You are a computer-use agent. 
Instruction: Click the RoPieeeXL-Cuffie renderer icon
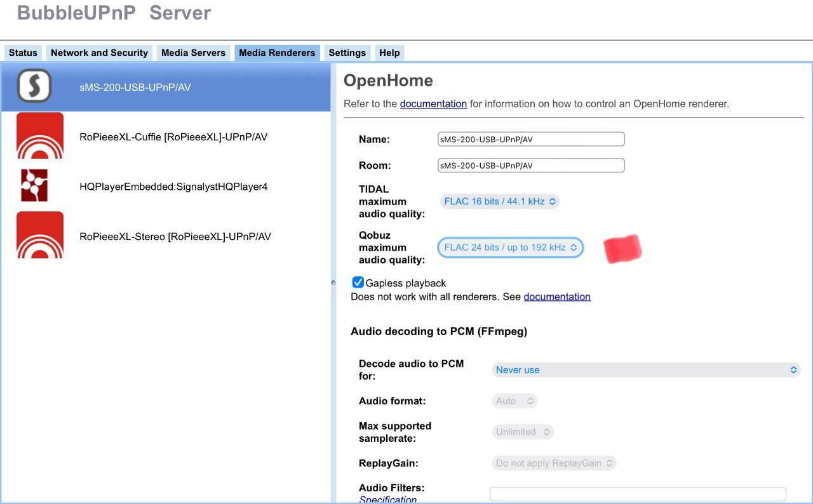40,136
